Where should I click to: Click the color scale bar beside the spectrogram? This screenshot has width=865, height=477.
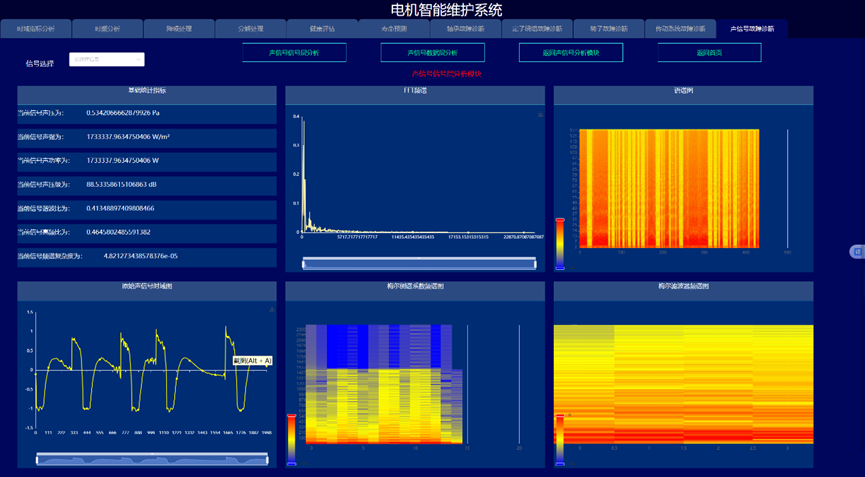560,243
